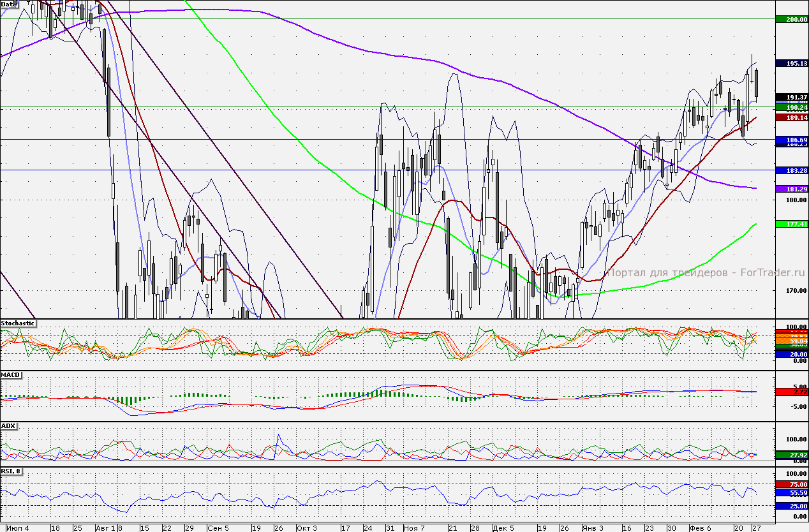This screenshot has height=532, width=809.
Task: Click the ADX indicator panel title
Action: [x=8, y=425]
